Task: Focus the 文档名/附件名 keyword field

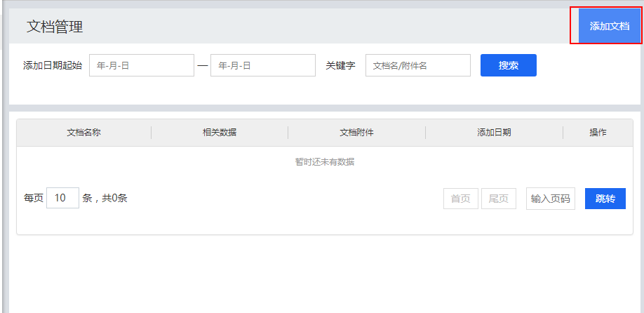Action: click(418, 65)
